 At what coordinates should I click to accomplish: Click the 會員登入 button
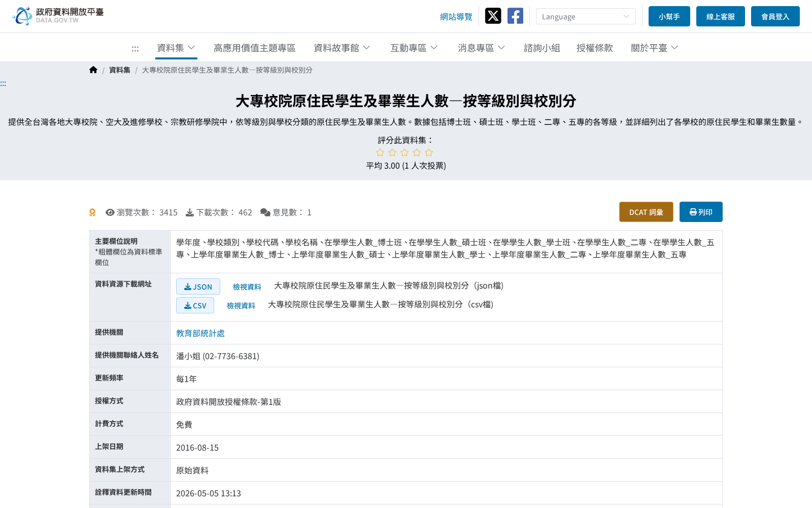click(x=775, y=16)
